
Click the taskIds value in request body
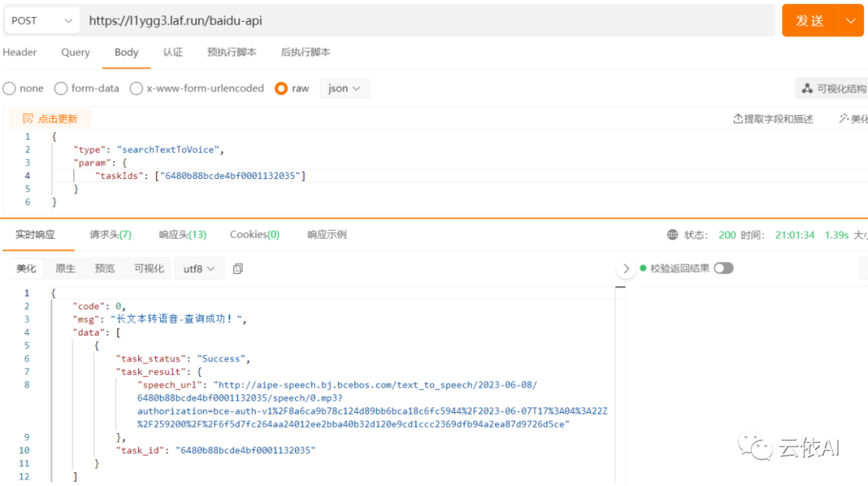pyautogui.click(x=230, y=176)
